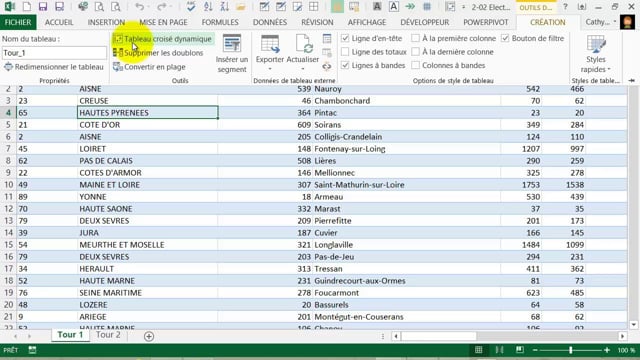
Task: Open the Cathy account dropdown
Action: coord(600,22)
